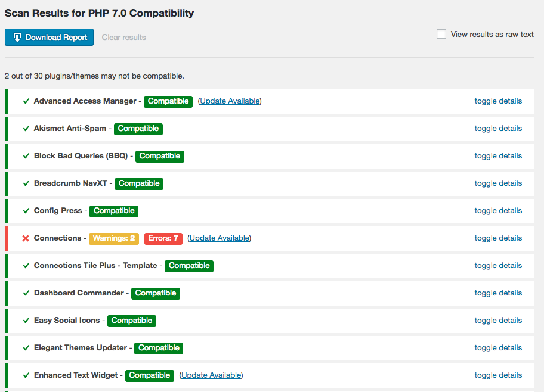Open Update Available link for Enhanced Text Widget
The height and width of the screenshot is (392, 544).
point(211,375)
